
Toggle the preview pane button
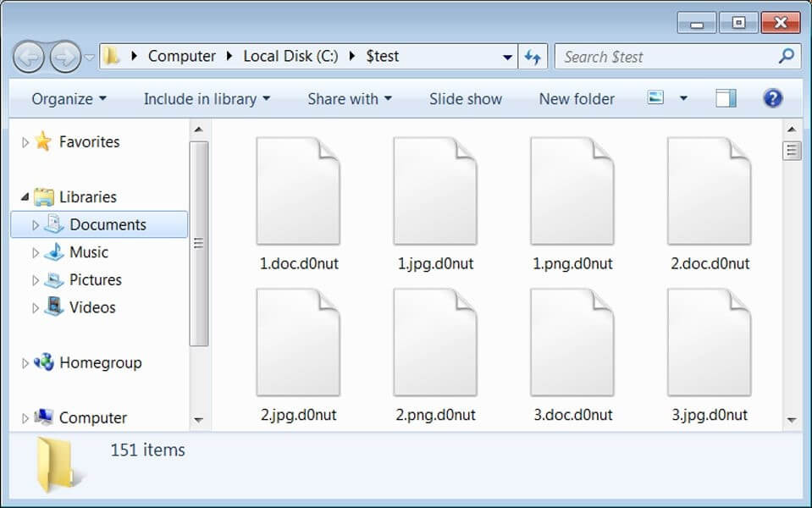click(726, 98)
